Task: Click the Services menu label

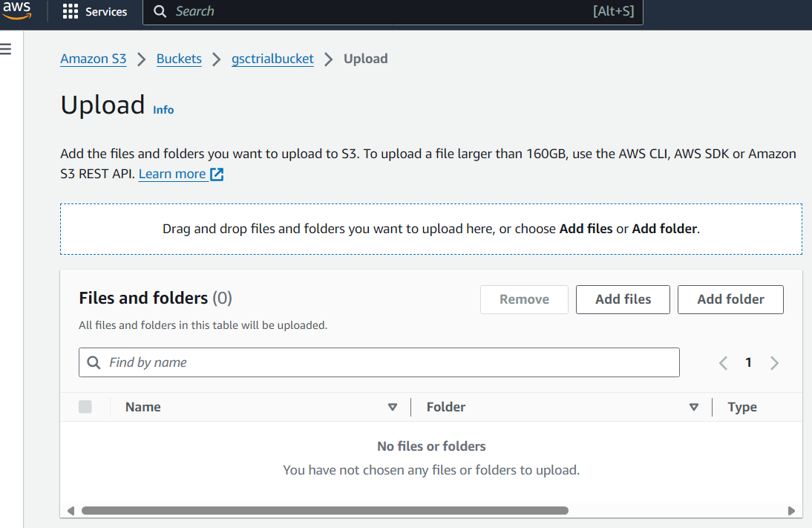Action: (x=106, y=11)
